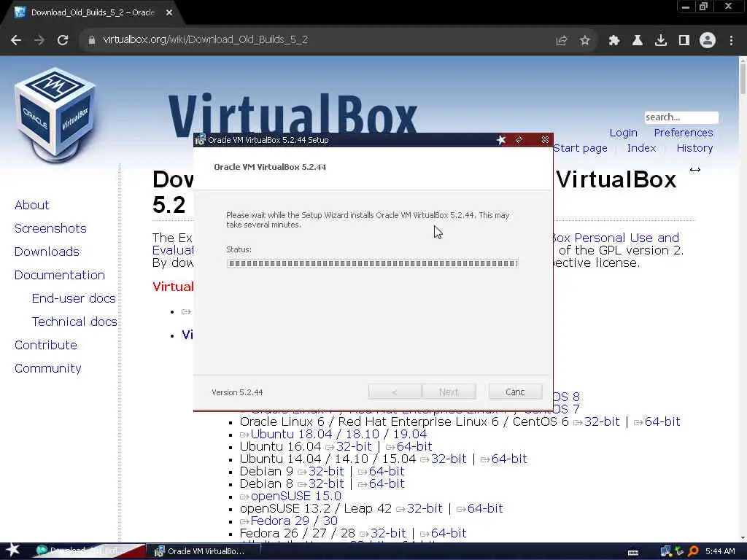Click the disabled back button in Setup
Screen dimensions: 747x560
tap(395, 392)
